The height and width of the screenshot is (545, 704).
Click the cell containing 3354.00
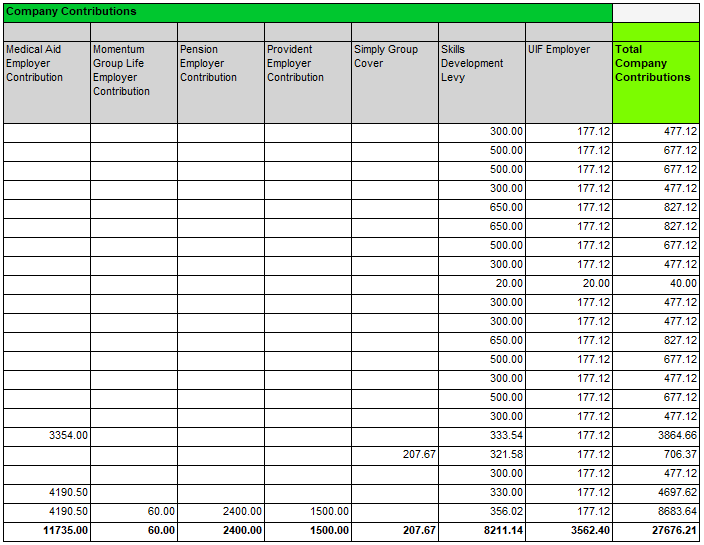click(47, 436)
